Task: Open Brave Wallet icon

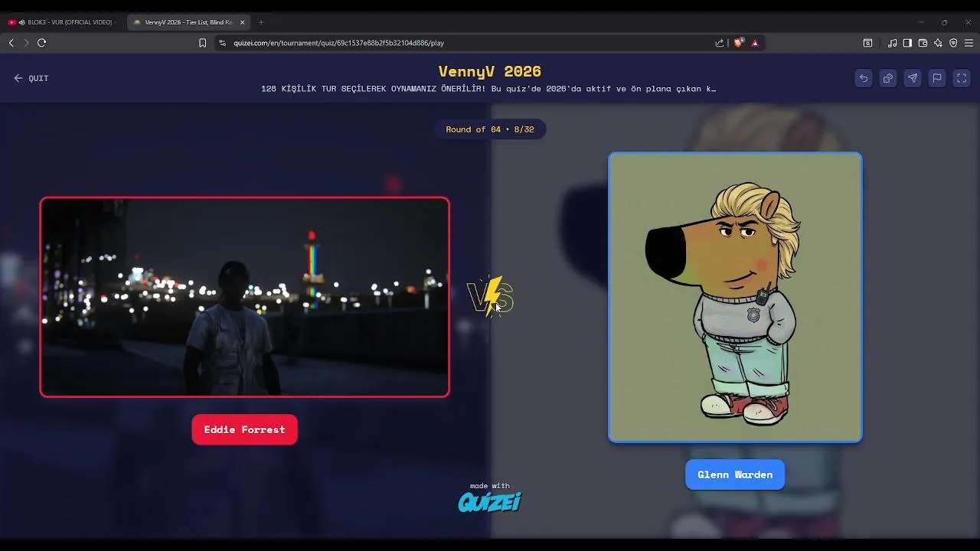Action: coord(923,43)
